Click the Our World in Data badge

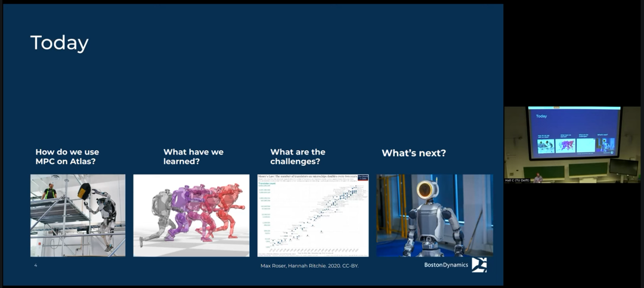click(x=363, y=178)
